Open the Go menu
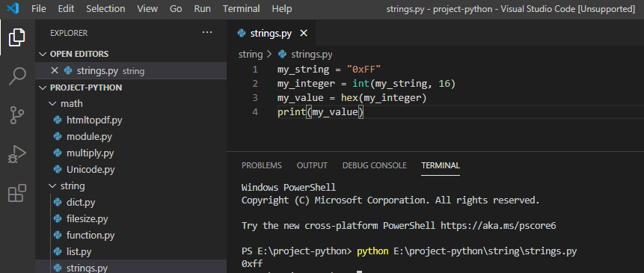The width and height of the screenshot is (644, 273). [x=176, y=9]
